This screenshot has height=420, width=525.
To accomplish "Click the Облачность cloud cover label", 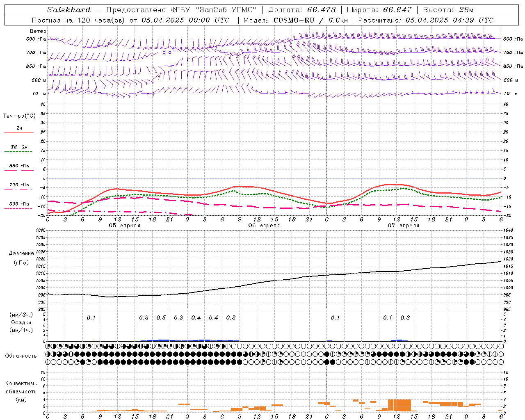I will pyautogui.click(x=21, y=356).
